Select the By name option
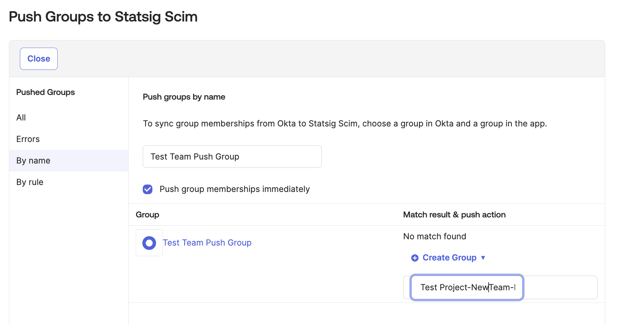 [33, 161]
